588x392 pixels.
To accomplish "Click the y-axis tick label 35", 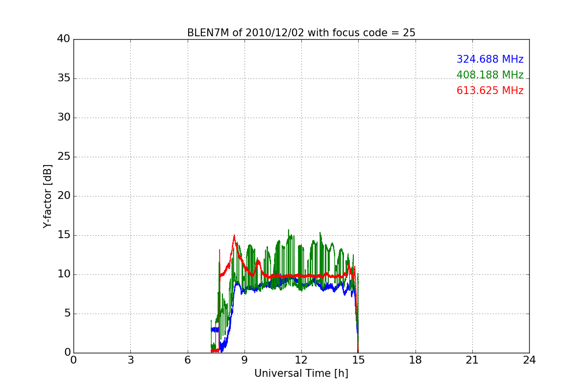I will [x=64, y=78].
